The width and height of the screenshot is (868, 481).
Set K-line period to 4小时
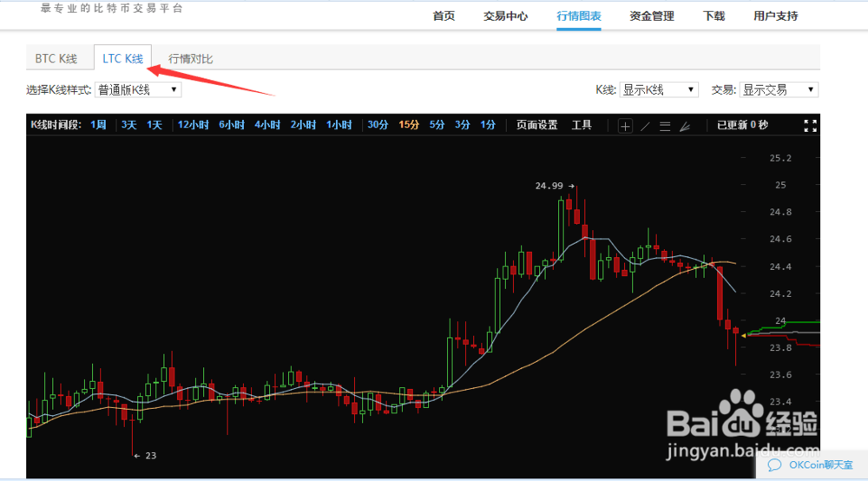click(x=267, y=125)
